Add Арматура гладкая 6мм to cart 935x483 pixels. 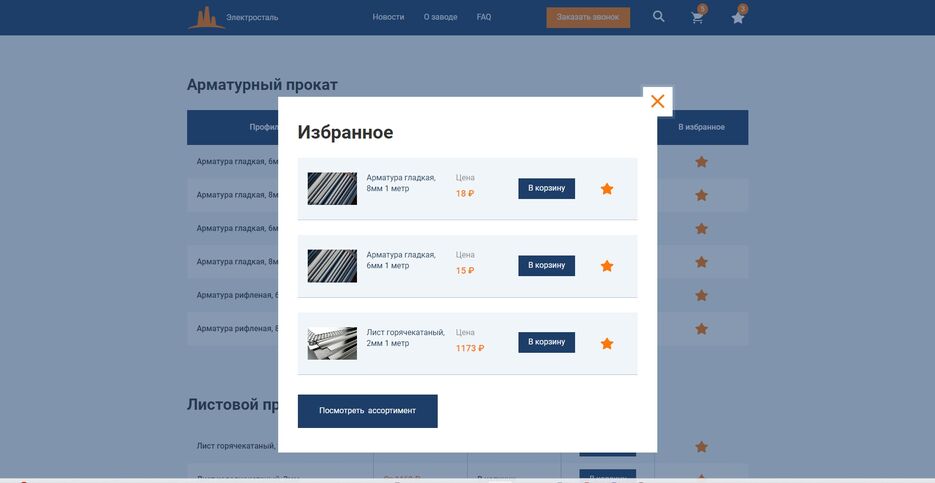click(x=546, y=266)
